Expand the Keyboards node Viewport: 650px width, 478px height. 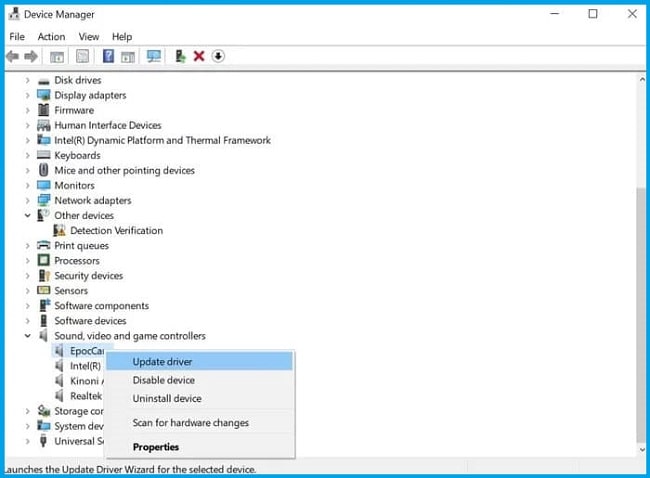(27, 155)
